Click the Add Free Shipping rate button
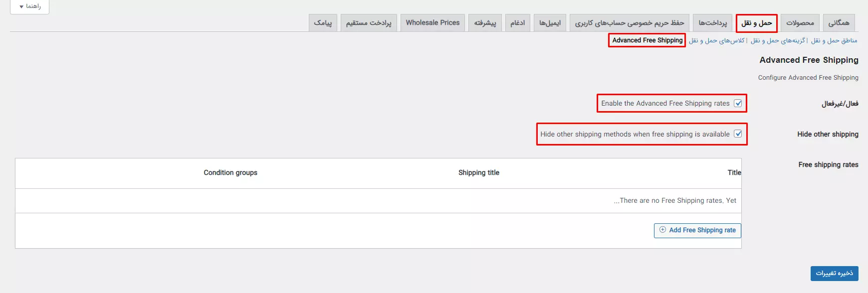868x293 pixels. [x=697, y=230]
